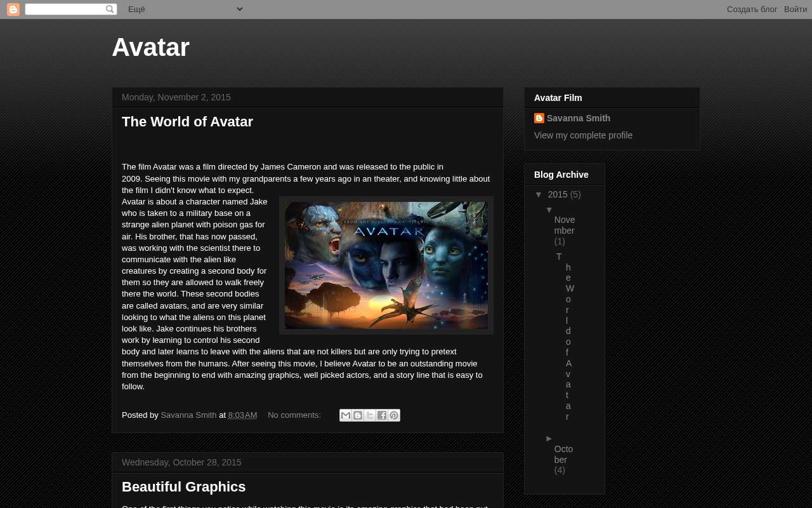This screenshot has width=812, height=508.
Task: Open the No comments link
Action: [x=294, y=415]
